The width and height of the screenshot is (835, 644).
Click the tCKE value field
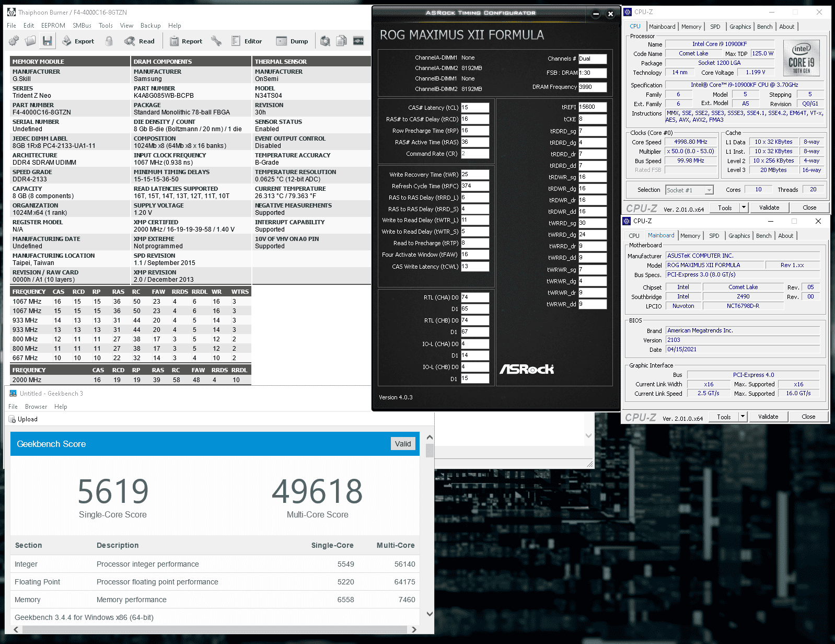(x=593, y=119)
